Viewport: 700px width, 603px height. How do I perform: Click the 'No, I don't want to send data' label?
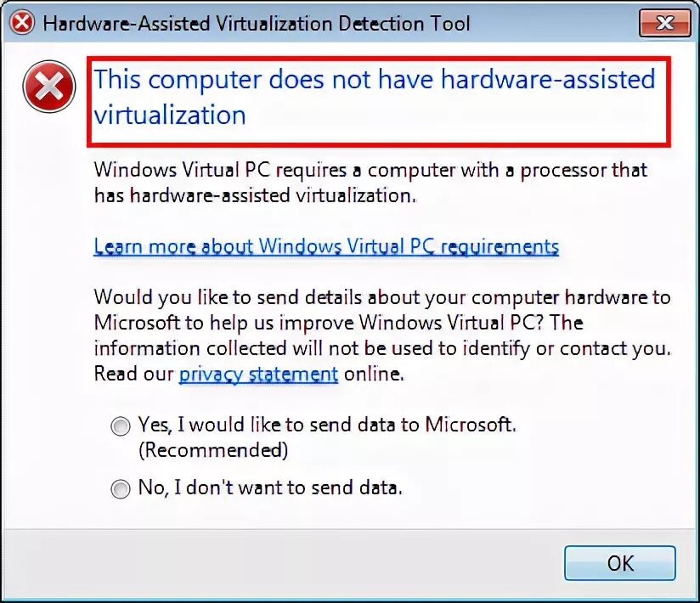click(x=270, y=487)
